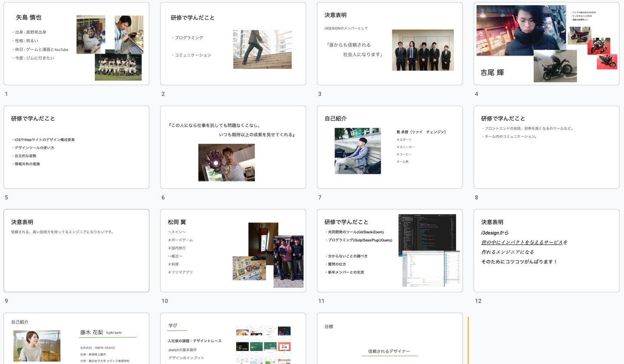Click the '・デザインツールの使い方' bullet
Screen dimensions: 624x364
33,148
